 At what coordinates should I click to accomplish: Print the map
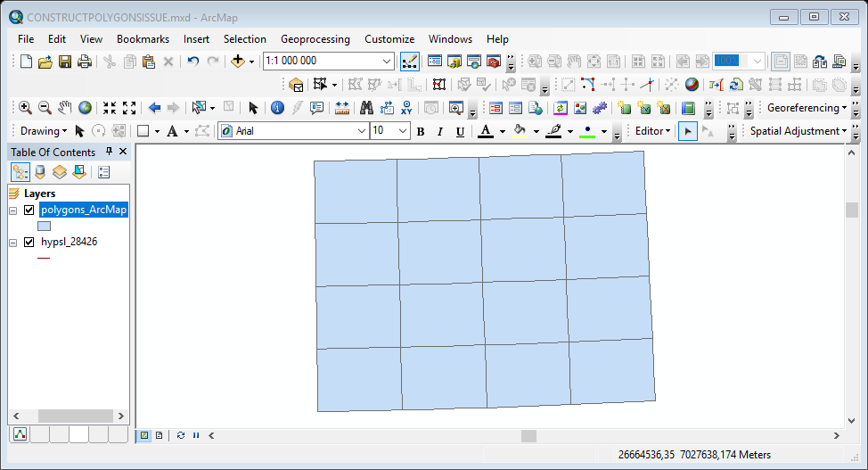coord(84,61)
